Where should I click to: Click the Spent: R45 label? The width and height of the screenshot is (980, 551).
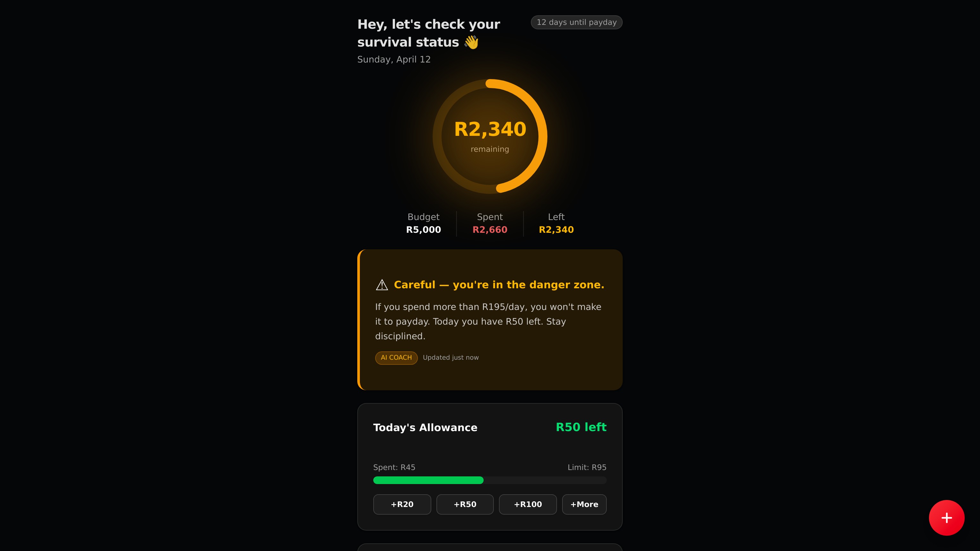(x=394, y=467)
